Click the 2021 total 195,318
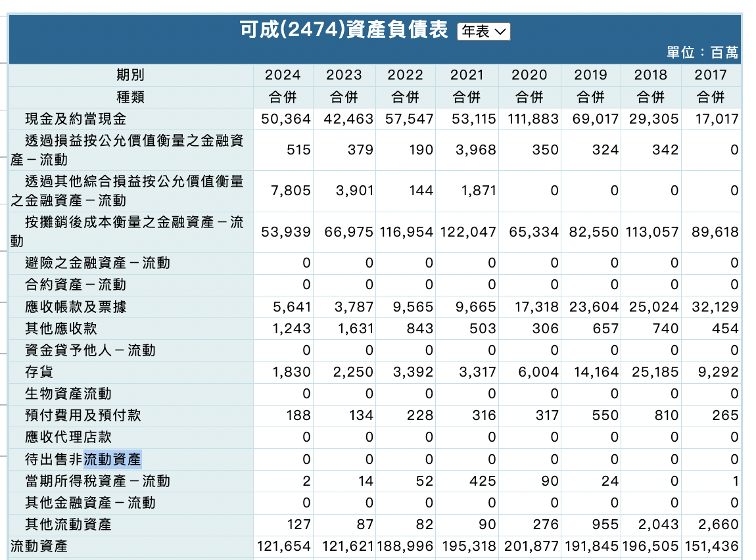Screen dimensions: 756x560 469,546
